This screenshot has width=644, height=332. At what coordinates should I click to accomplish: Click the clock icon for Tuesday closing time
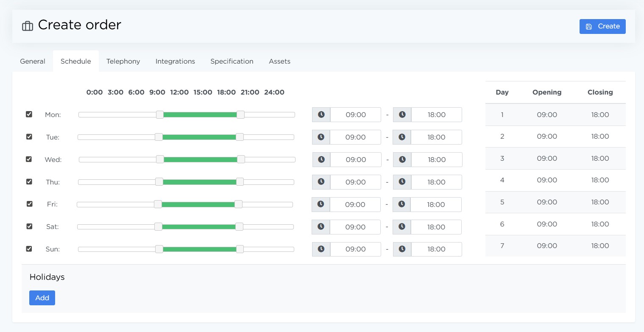coord(401,137)
